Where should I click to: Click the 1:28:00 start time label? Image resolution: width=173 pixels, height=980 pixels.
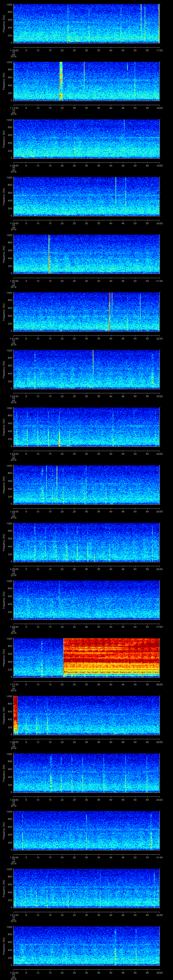tap(14, 742)
